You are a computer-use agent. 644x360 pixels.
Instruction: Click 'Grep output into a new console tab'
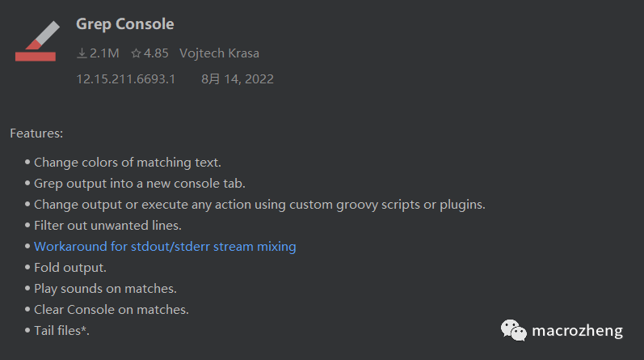[140, 184]
